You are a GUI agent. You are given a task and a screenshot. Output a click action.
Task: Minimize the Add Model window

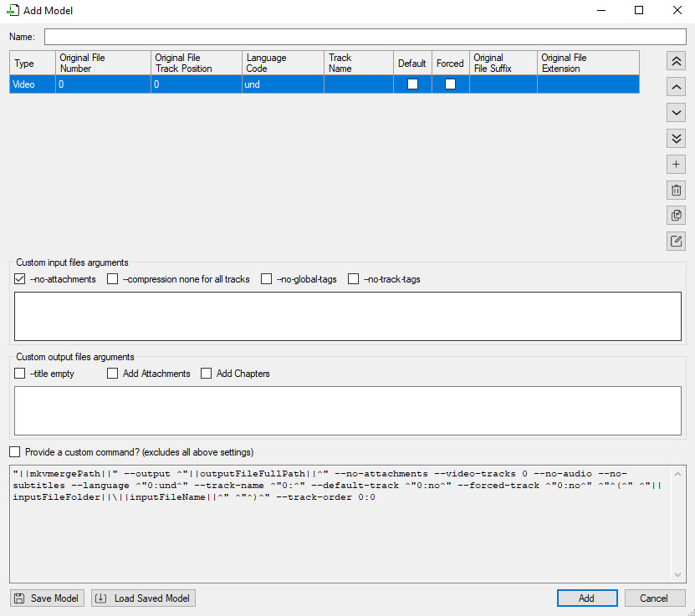tap(601, 10)
